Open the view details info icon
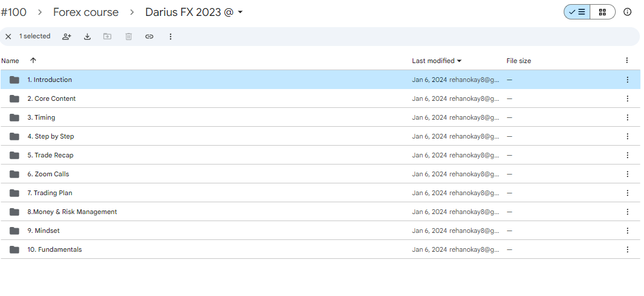644x296 pixels. click(627, 12)
